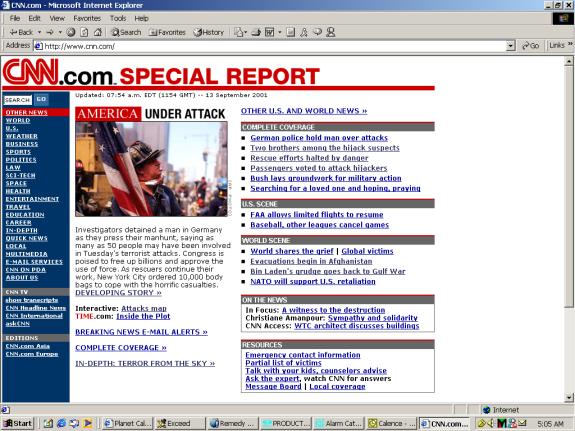Viewport: 575px width, 431px height.
Task: Show the History panel button
Action: (x=209, y=32)
